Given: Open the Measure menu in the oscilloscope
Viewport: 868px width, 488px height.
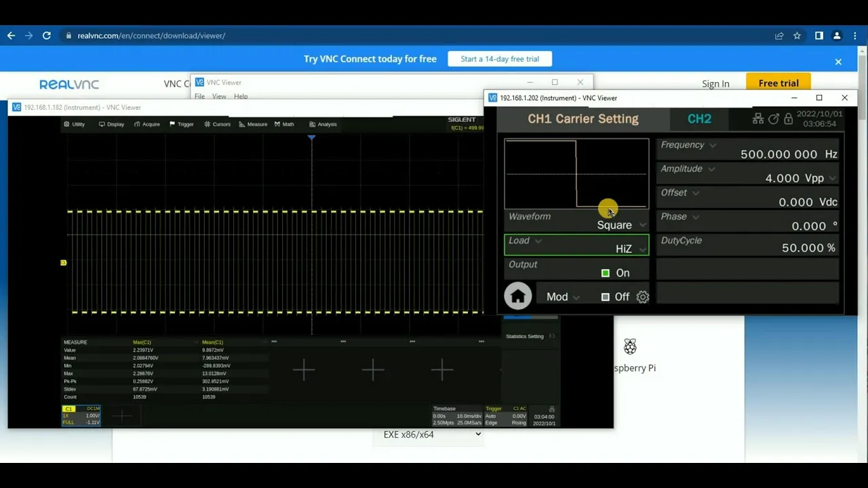Looking at the screenshot, I should 253,124.
